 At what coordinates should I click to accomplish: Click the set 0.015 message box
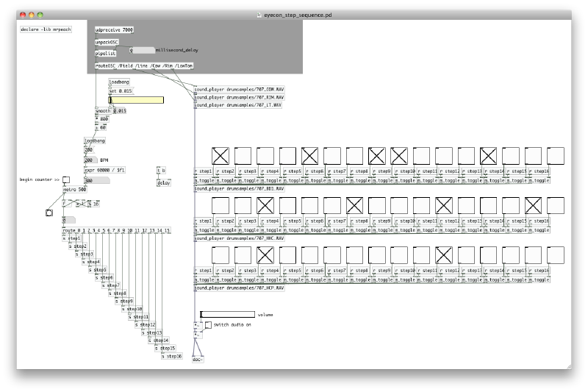[121, 91]
